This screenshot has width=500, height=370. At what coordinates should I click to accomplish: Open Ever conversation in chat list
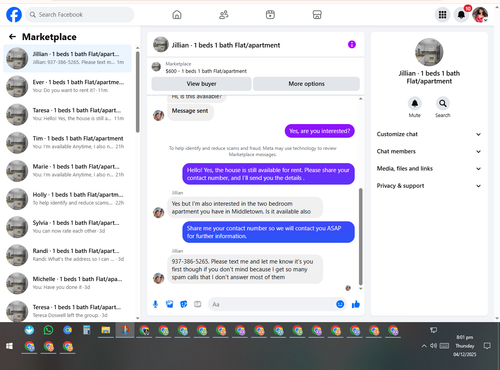67,86
